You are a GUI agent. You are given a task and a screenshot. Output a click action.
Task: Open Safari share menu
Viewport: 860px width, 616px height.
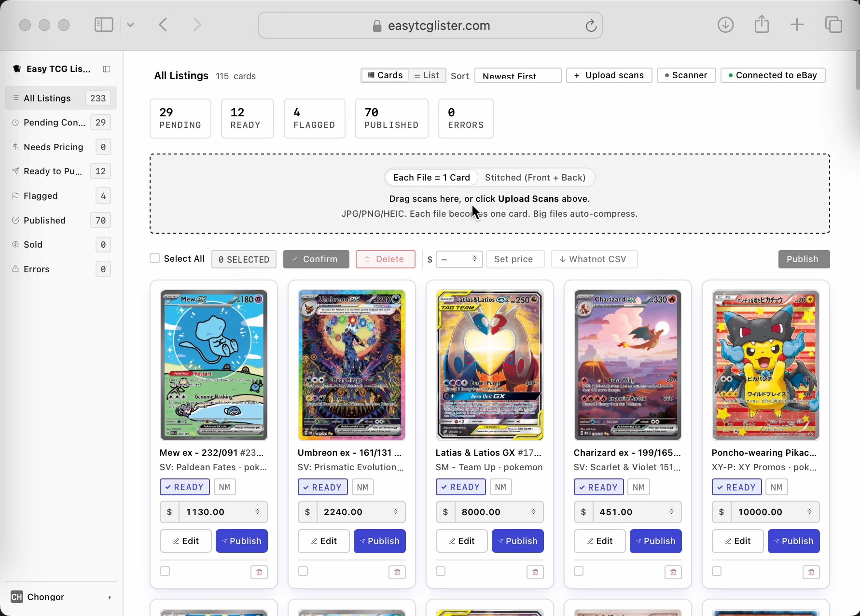(x=762, y=24)
